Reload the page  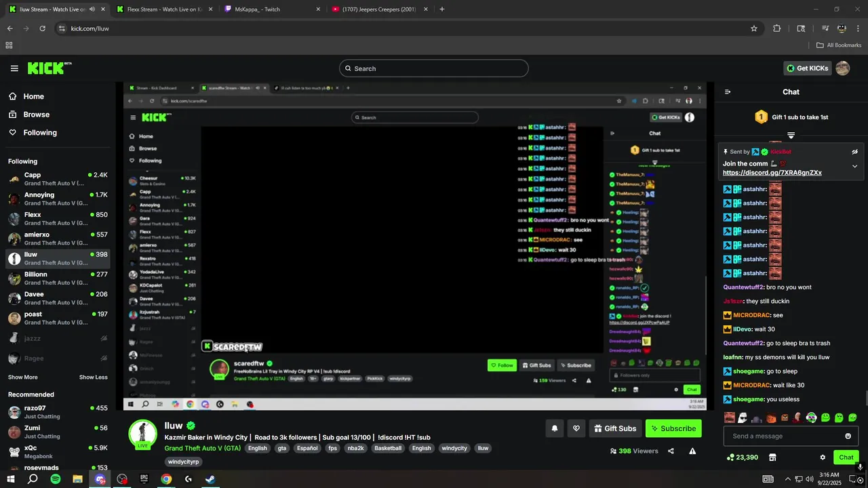point(42,28)
